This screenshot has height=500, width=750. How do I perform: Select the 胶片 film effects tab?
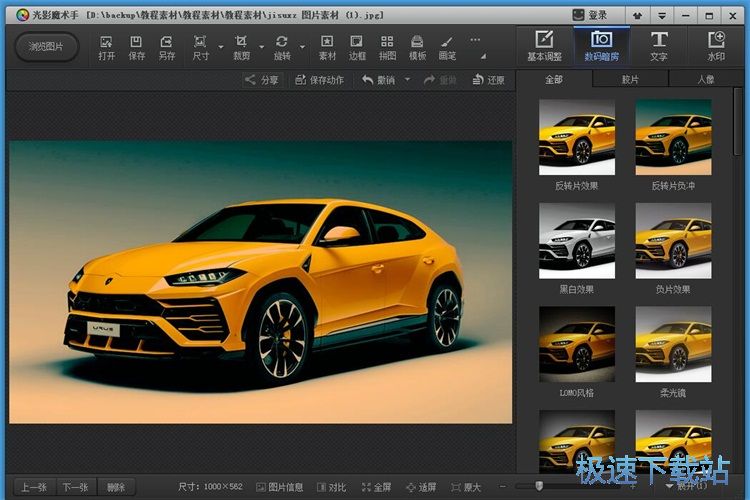pyautogui.click(x=630, y=79)
